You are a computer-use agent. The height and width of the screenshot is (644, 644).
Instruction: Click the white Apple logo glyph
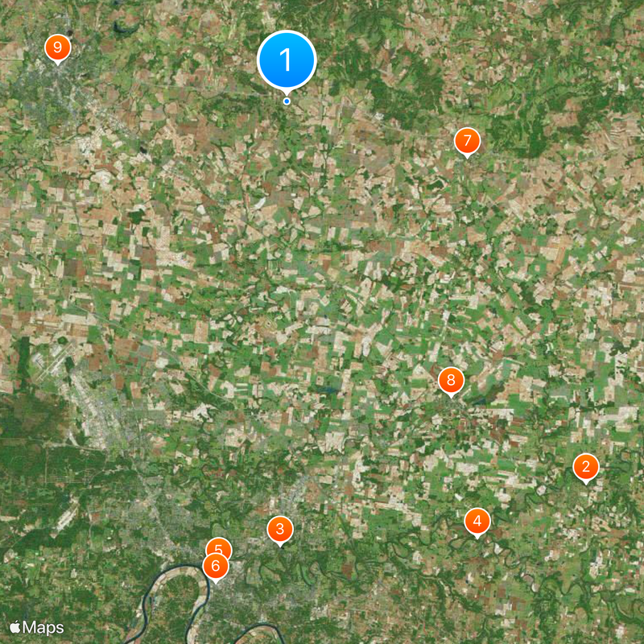click(14, 627)
